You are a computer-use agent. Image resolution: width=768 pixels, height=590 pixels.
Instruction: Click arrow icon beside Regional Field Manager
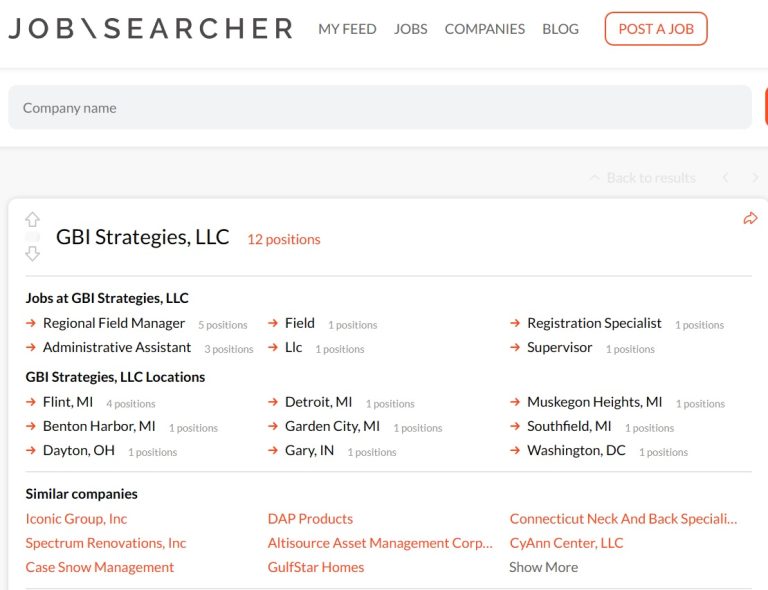click(x=31, y=323)
